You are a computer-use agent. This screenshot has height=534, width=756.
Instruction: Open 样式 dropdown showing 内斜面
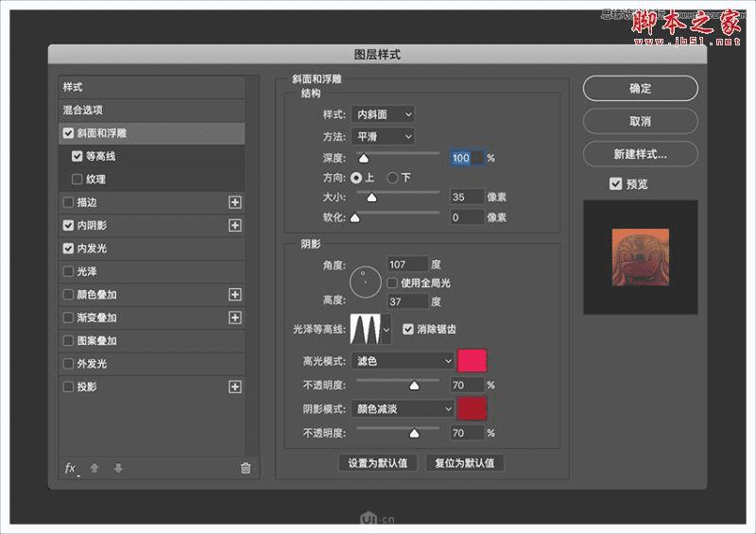(x=383, y=114)
